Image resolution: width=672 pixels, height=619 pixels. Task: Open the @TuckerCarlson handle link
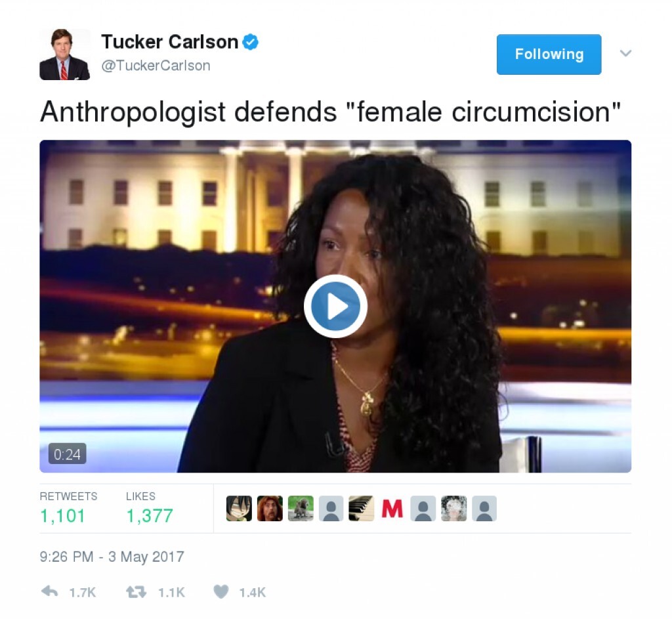click(x=156, y=66)
